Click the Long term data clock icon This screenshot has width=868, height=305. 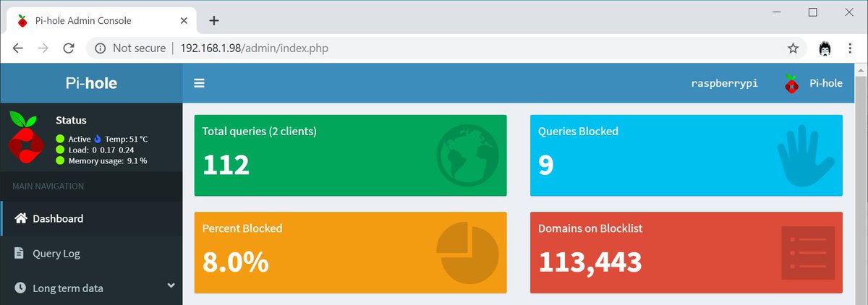tap(21, 288)
